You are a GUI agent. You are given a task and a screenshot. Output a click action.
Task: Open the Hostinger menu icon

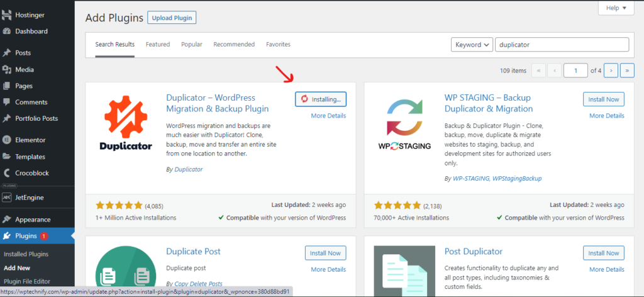click(x=6, y=15)
